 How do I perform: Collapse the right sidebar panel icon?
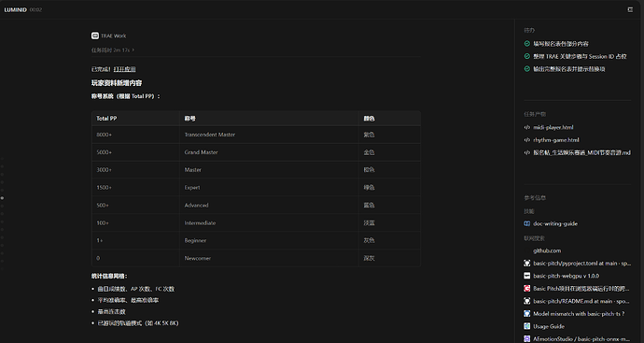pos(630,9)
